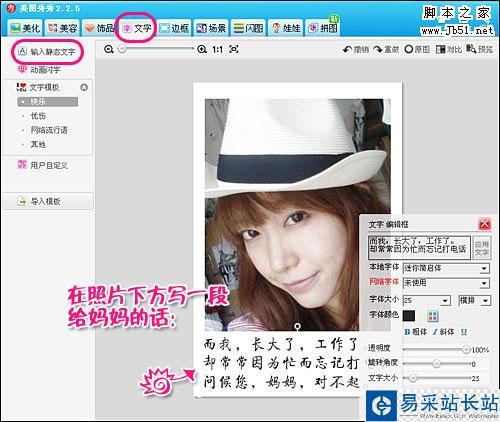The width and height of the screenshot is (500, 422).
Task: Click inside the text editing input box
Action: pyautogui.click(x=419, y=247)
